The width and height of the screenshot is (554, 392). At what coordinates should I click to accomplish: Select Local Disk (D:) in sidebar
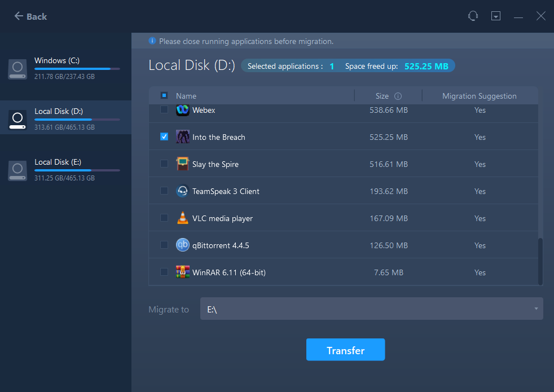tap(65, 117)
